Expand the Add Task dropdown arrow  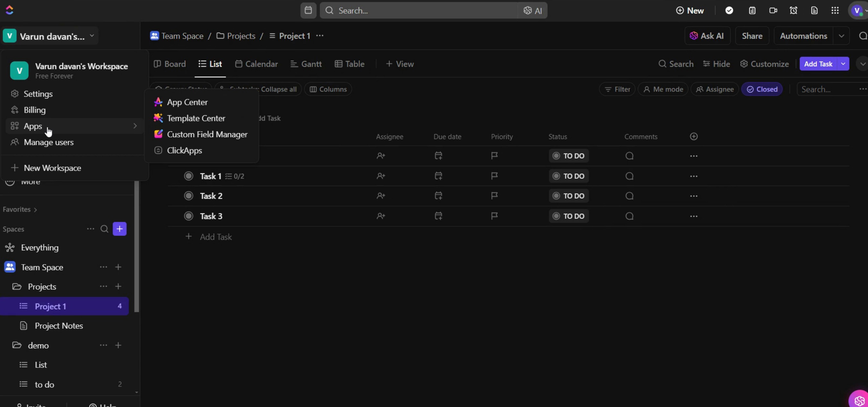pos(843,64)
